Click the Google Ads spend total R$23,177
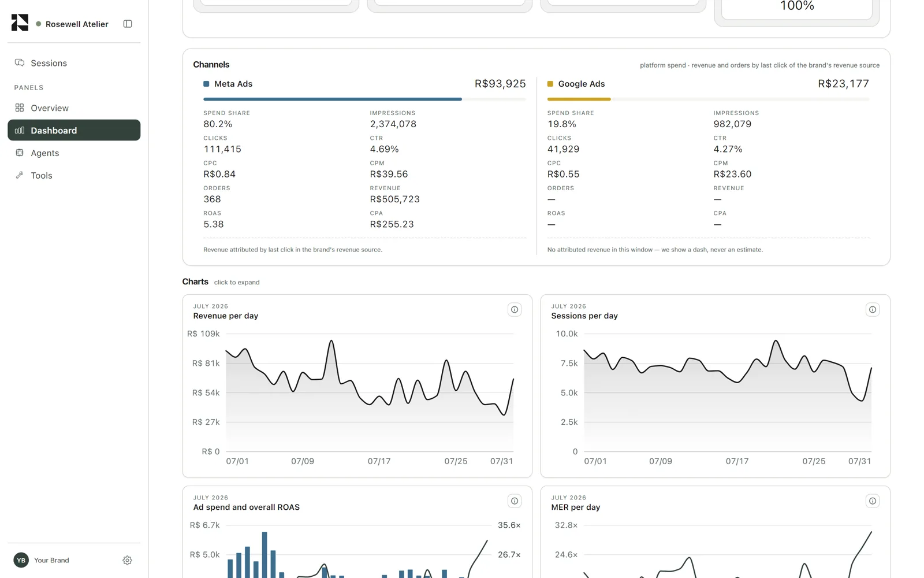Image resolution: width=924 pixels, height=578 pixels. [843, 84]
